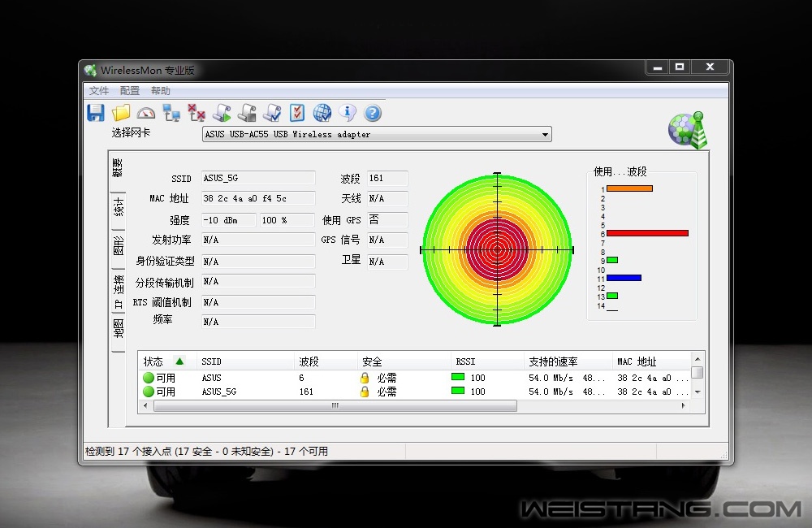The height and width of the screenshot is (528, 812).
Task: Click the orange channel 1 usage bar
Action: [x=629, y=188]
